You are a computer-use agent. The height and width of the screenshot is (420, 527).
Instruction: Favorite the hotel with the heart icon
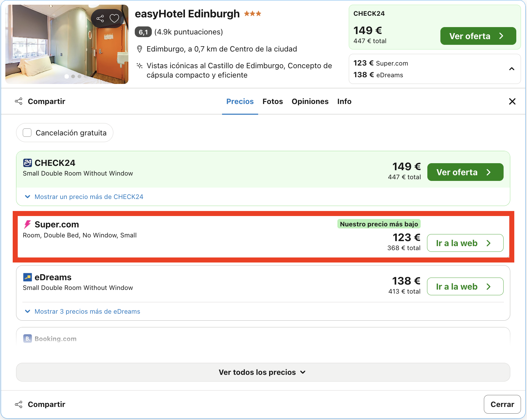pos(114,18)
